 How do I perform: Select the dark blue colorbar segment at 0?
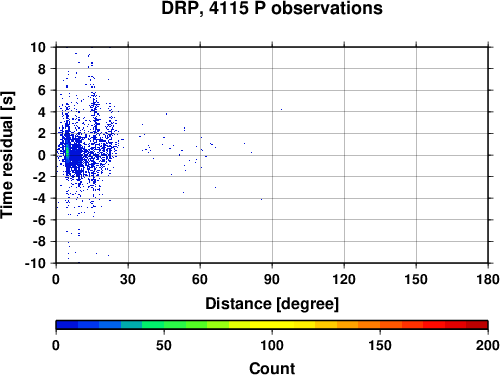[67, 325]
